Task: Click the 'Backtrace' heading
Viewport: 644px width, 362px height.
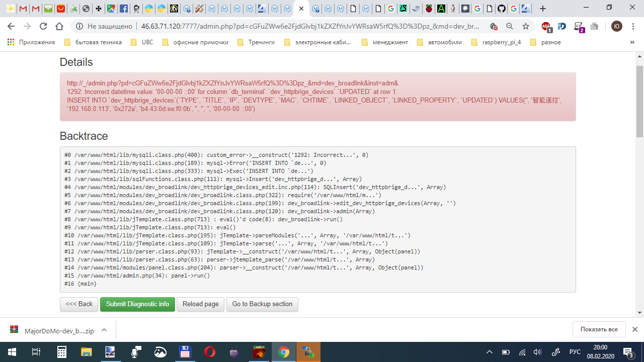Action: coord(84,136)
